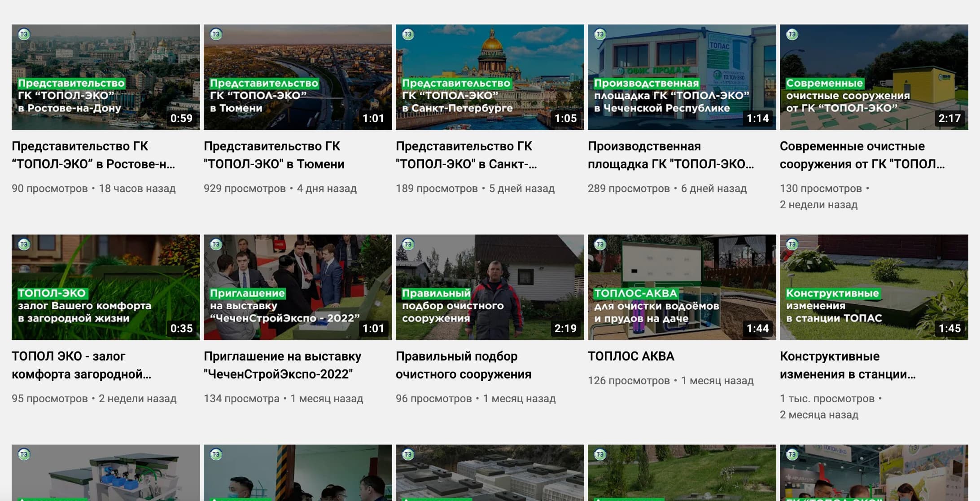Click the 1:44 duration badge
Viewport: 980px width, 501px height.
tap(757, 329)
